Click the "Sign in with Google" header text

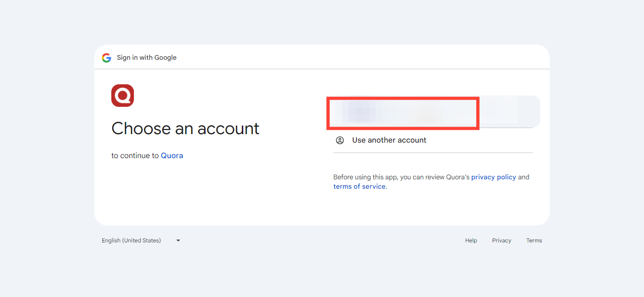coord(147,57)
